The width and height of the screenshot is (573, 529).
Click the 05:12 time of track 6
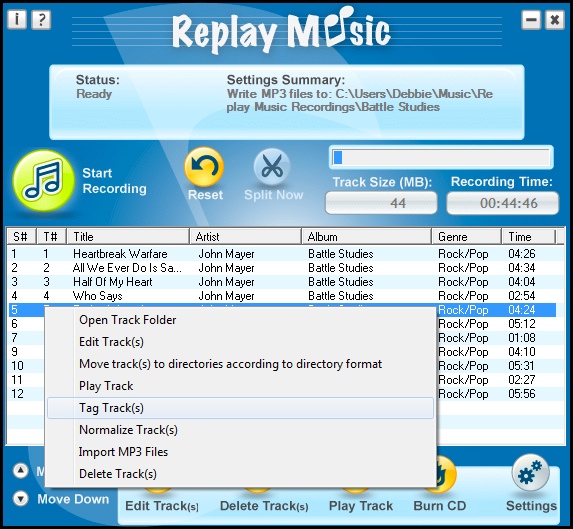pos(522,324)
